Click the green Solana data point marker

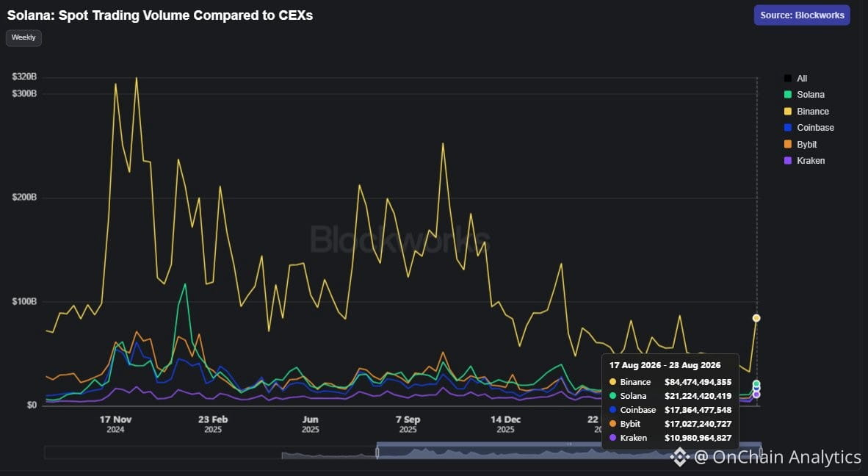click(756, 383)
